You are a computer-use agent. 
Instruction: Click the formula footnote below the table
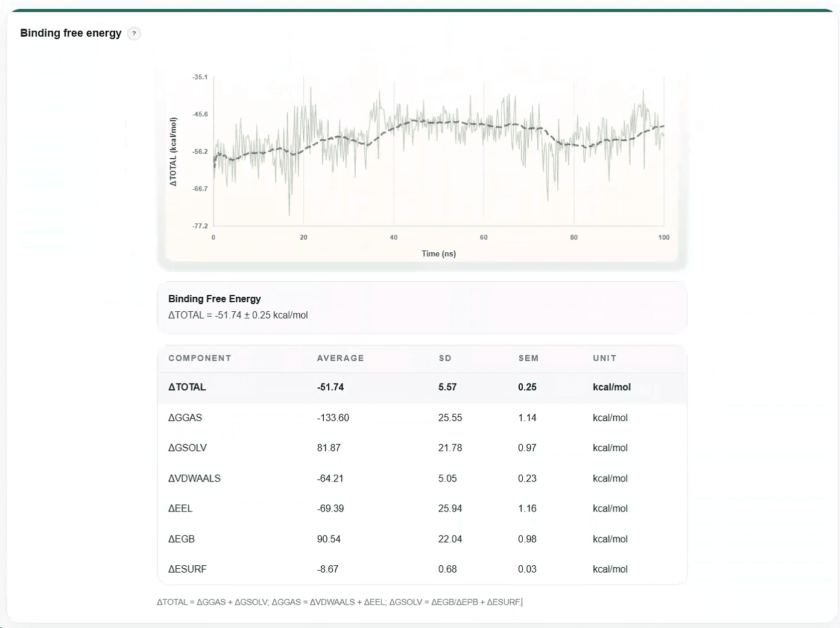339,602
